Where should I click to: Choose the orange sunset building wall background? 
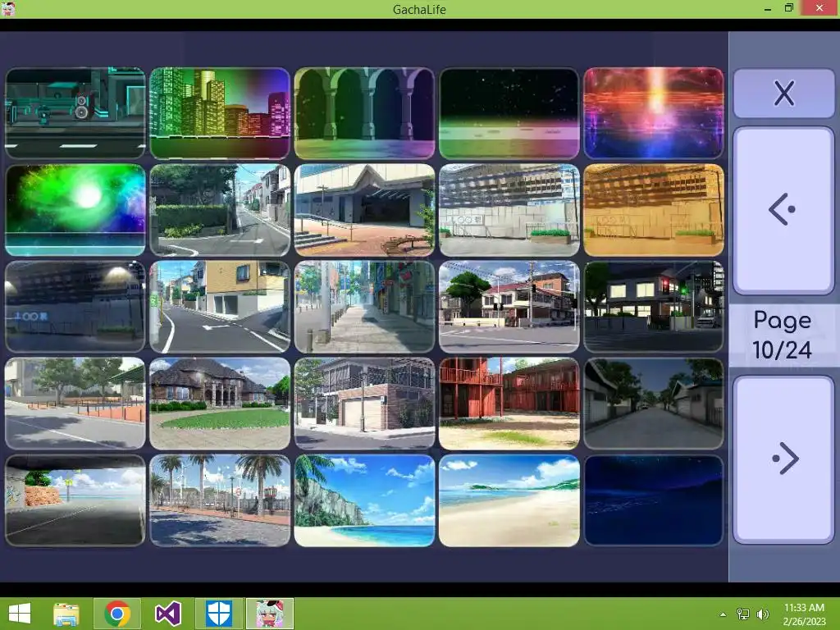[x=654, y=210]
